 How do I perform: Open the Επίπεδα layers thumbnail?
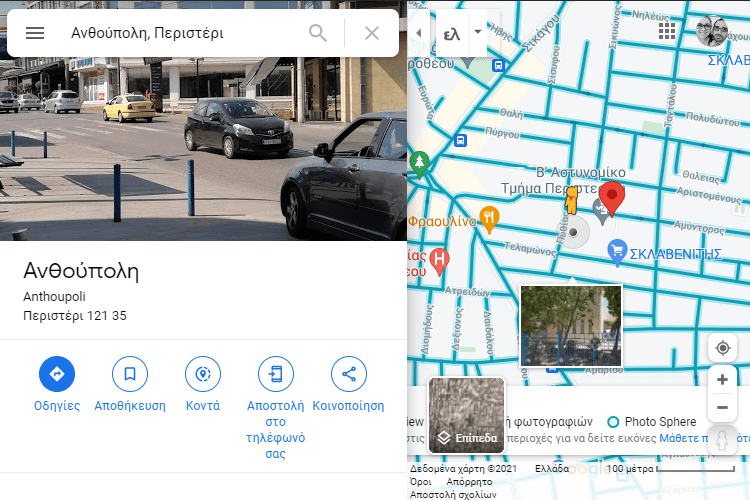(466, 415)
